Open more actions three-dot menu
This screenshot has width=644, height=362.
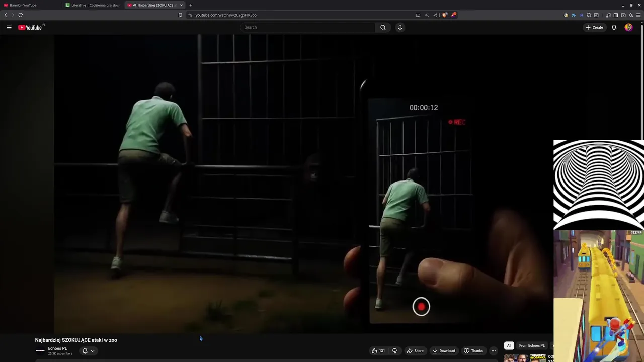494,351
